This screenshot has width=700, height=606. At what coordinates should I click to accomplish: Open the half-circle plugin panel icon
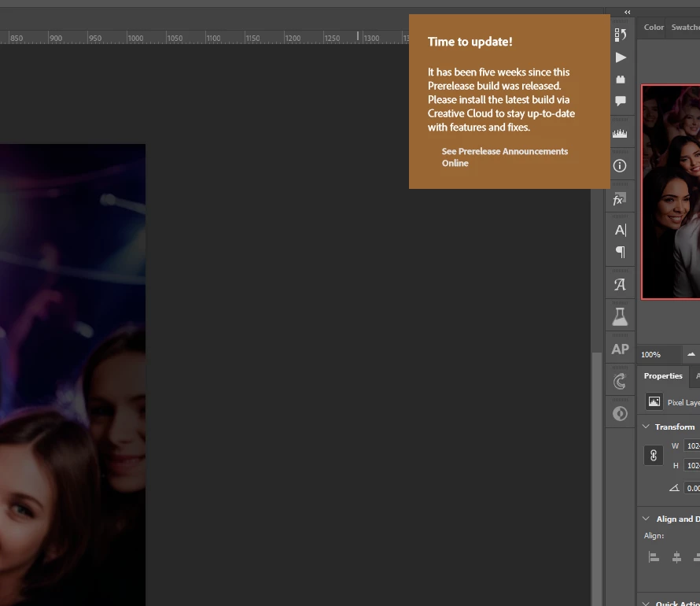click(620, 413)
